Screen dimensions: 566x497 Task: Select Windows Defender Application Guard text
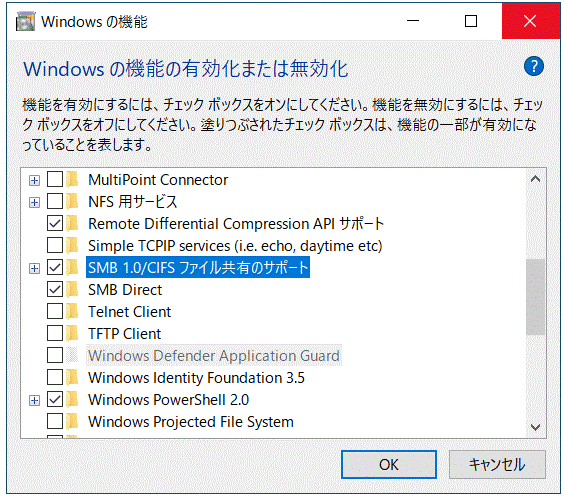click(214, 356)
